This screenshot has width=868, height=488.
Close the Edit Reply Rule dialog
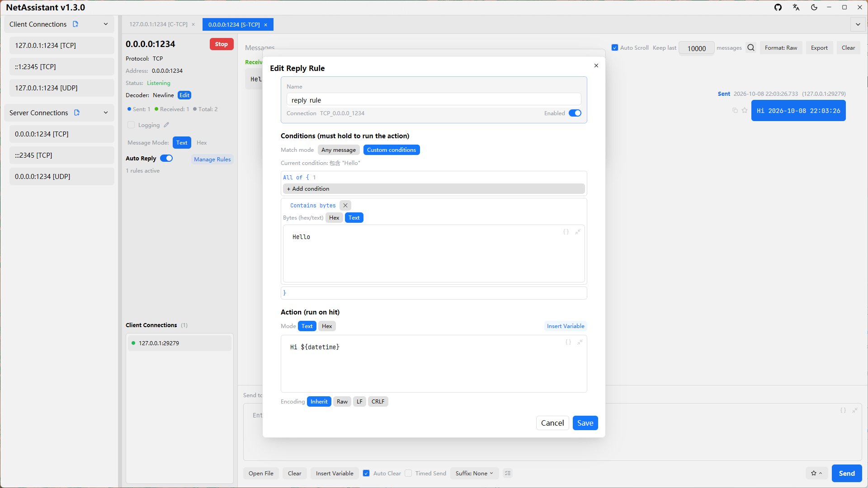pos(596,66)
